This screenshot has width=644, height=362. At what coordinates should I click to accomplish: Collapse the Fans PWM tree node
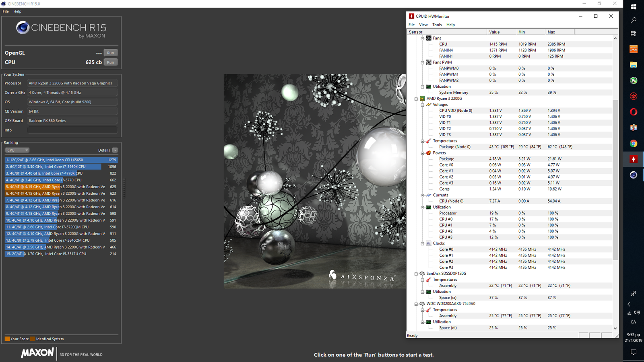coord(422,63)
